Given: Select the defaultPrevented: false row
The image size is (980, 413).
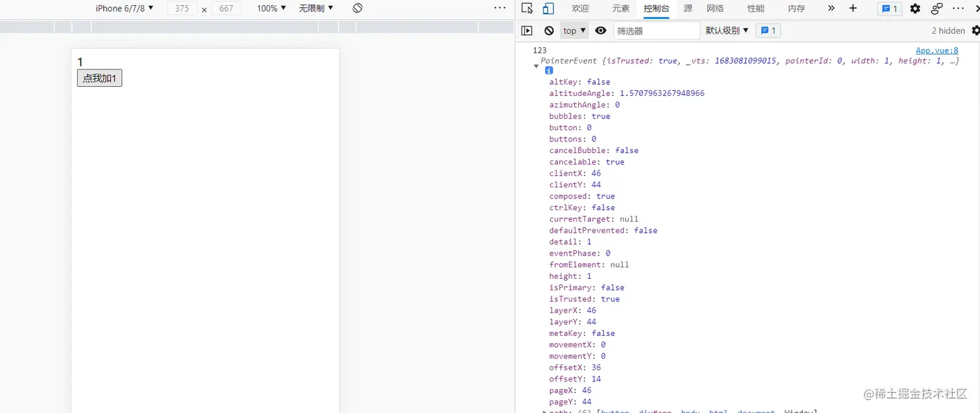Looking at the screenshot, I should point(603,230).
